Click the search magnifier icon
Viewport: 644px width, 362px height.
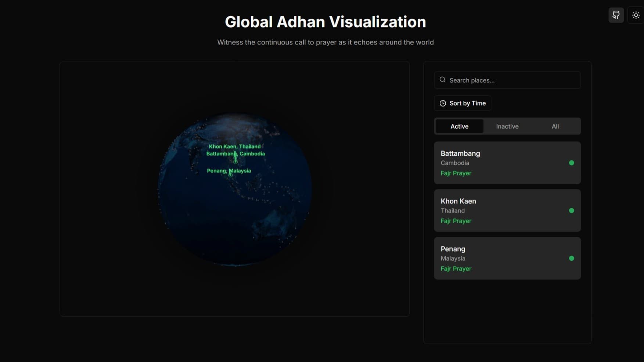coord(442,80)
